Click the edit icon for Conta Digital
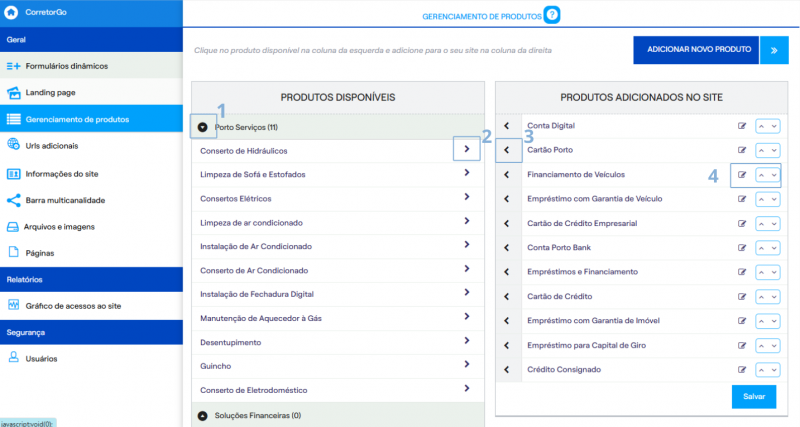Image resolution: width=800 pixels, height=427 pixels. (742, 125)
